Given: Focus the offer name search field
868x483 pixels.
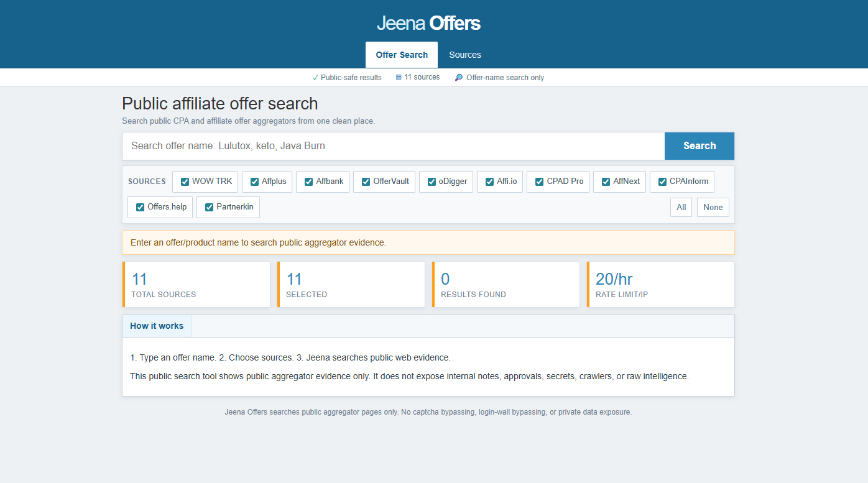Looking at the screenshot, I should [x=394, y=146].
